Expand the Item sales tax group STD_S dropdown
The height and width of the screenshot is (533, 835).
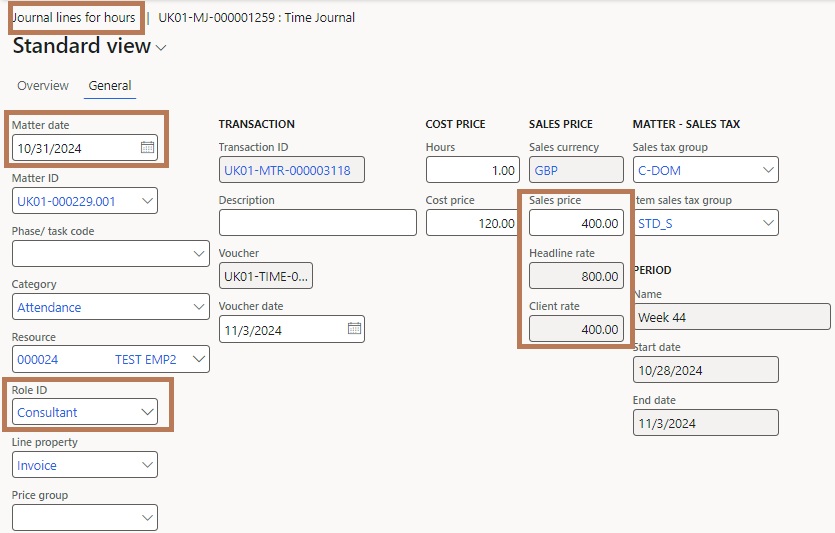[768, 223]
